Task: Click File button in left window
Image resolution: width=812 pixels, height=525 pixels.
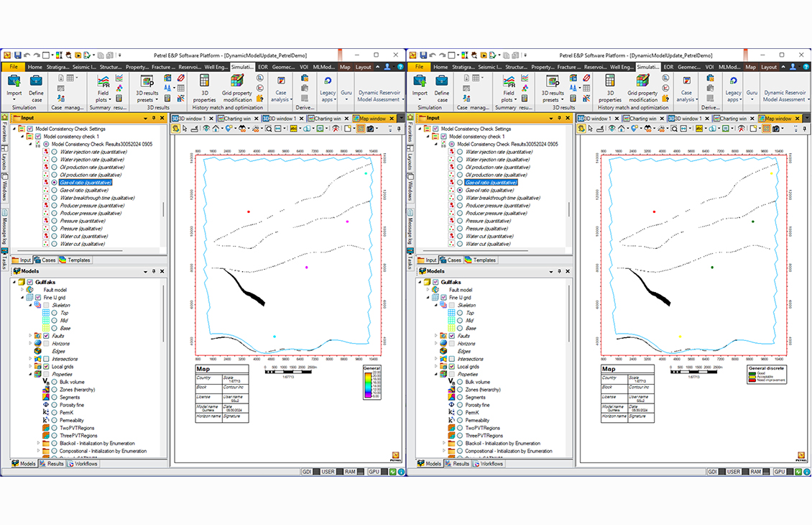Action: tap(14, 67)
